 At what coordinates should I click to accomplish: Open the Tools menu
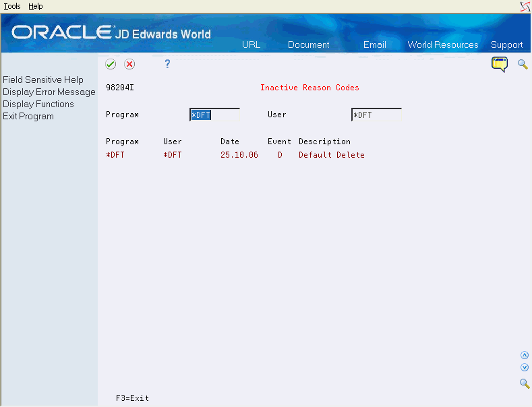(x=12, y=6)
